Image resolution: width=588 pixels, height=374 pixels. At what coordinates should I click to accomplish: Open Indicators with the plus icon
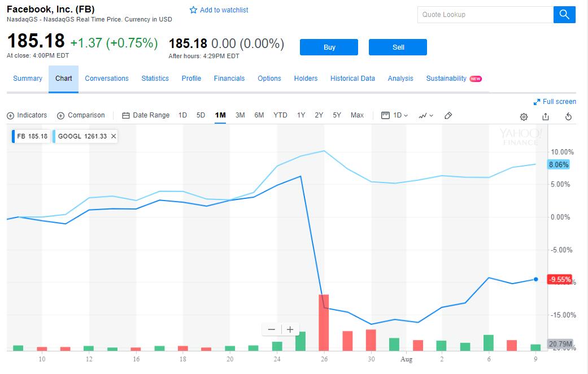tap(11, 116)
